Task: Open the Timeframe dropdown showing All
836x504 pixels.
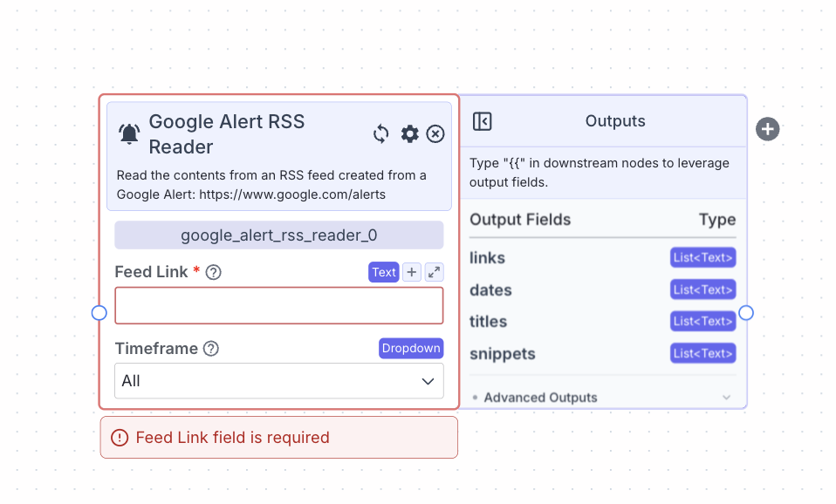Action: [x=278, y=380]
